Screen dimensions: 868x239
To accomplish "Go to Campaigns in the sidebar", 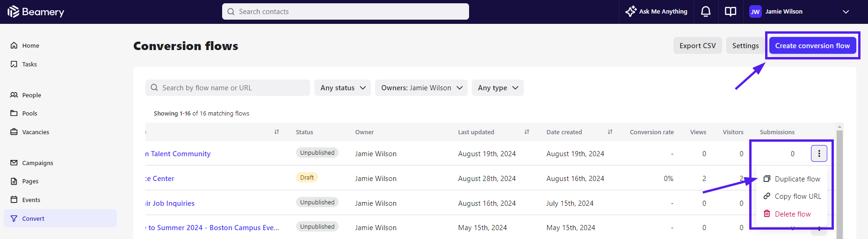I will (37, 163).
